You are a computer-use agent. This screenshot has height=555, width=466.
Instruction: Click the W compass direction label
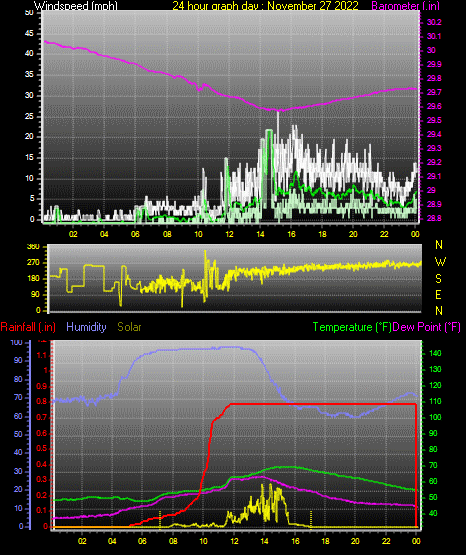pyautogui.click(x=440, y=262)
